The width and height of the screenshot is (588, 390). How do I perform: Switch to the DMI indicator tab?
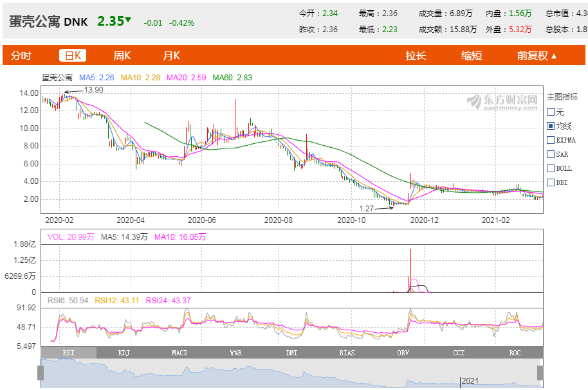point(291,353)
